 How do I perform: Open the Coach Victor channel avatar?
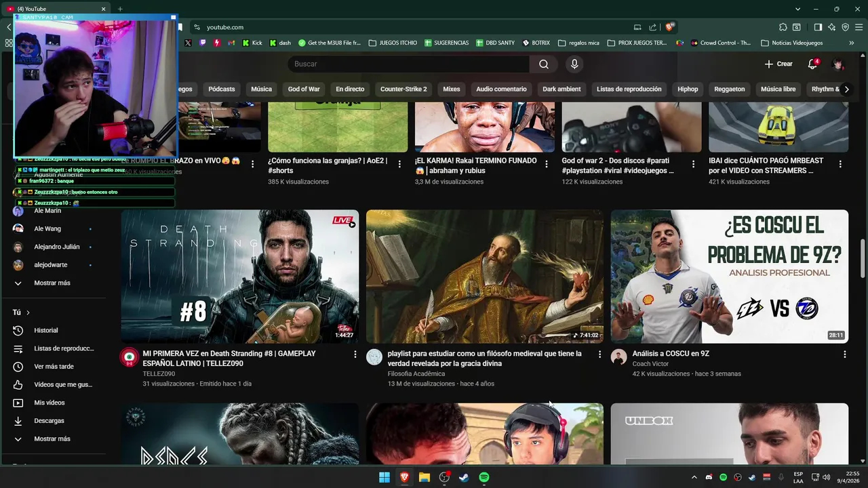[618, 357]
